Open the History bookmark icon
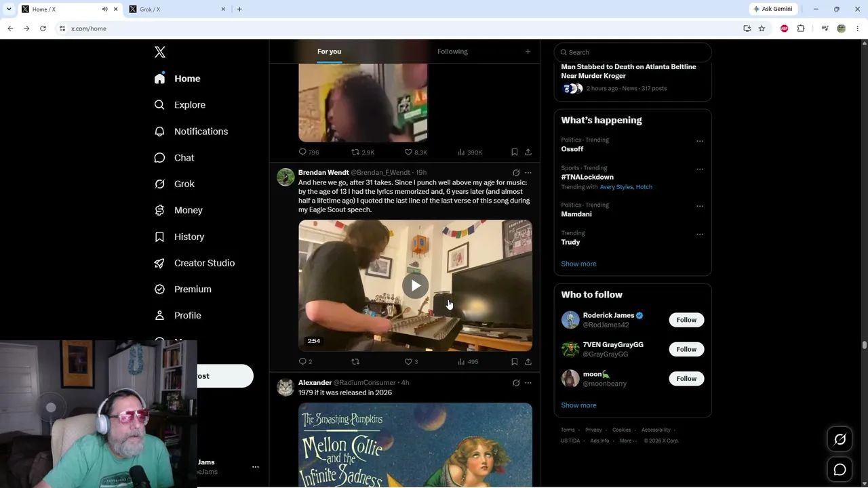Screen dimensions: 868x488 [159, 237]
